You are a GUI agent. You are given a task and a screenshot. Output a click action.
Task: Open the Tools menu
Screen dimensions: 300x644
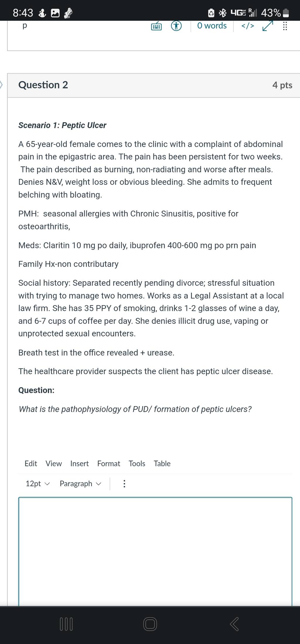pyautogui.click(x=137, y=464)
